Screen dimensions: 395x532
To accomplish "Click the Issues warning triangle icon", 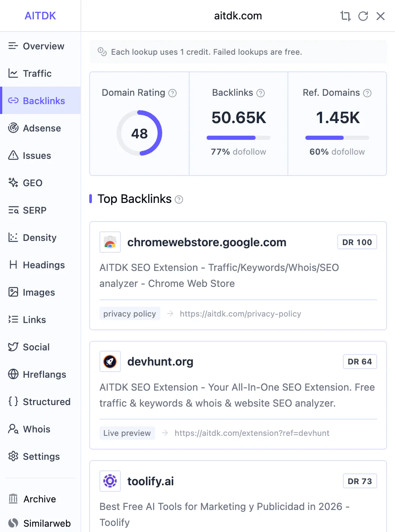I will pos(13,155).
